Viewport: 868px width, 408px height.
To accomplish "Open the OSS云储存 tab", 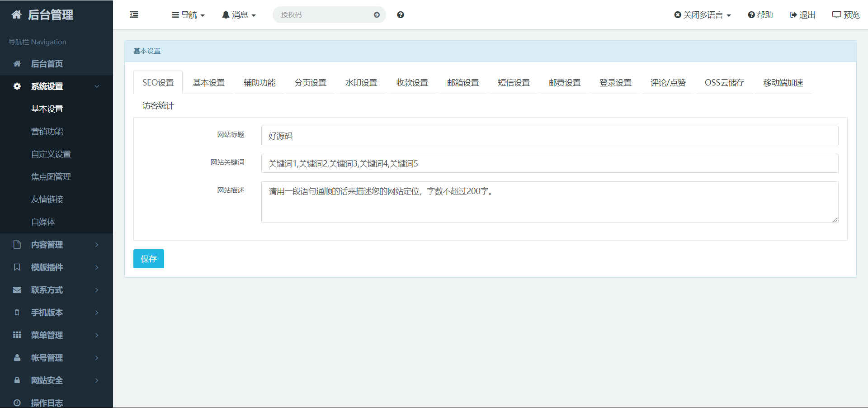I will tap(723, 82).
